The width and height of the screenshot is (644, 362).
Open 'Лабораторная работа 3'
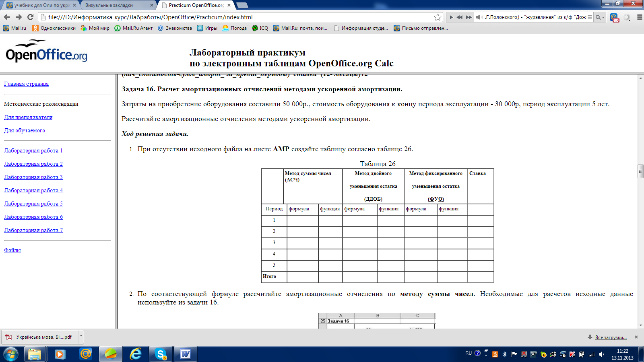pos(33,177)
